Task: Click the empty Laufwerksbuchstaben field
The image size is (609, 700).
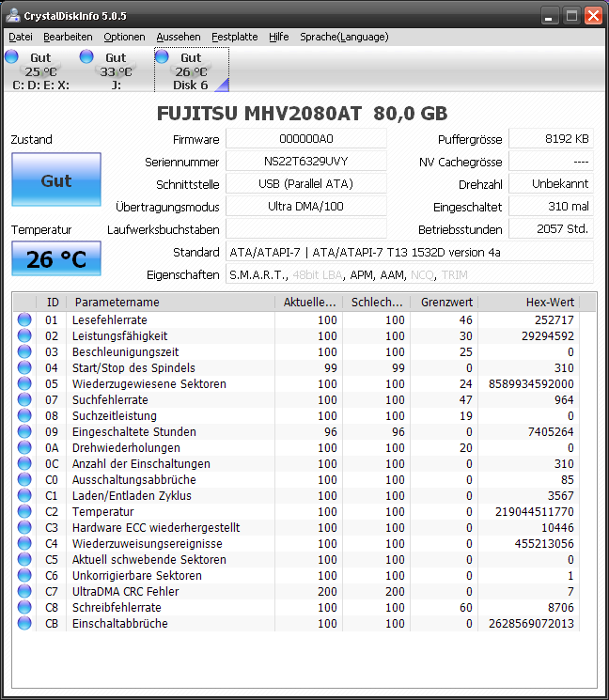Action: 306,228
